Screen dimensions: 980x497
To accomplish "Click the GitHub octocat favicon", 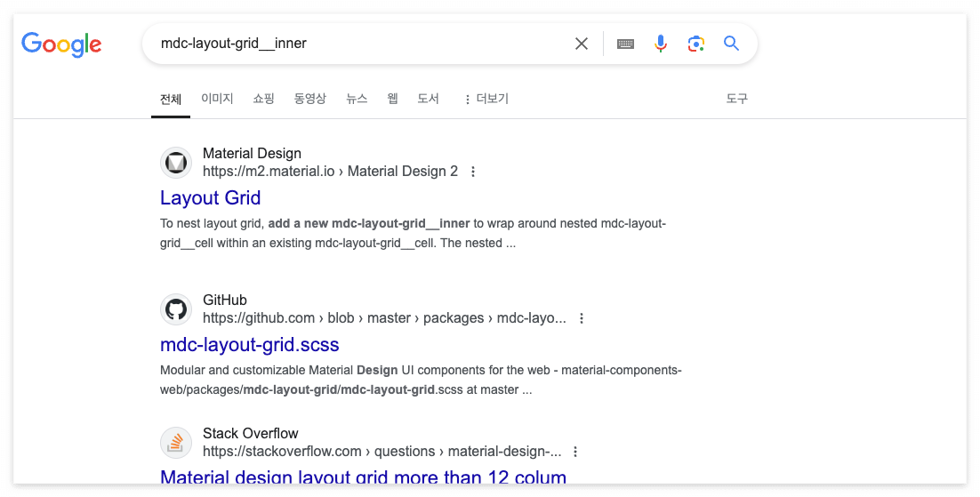I will pos(175,309).
